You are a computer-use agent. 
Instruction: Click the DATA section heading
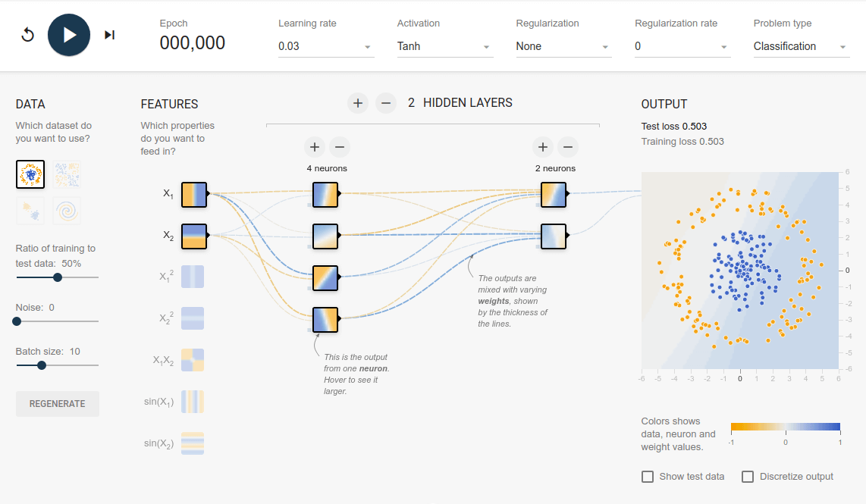(x=30, y=105)
